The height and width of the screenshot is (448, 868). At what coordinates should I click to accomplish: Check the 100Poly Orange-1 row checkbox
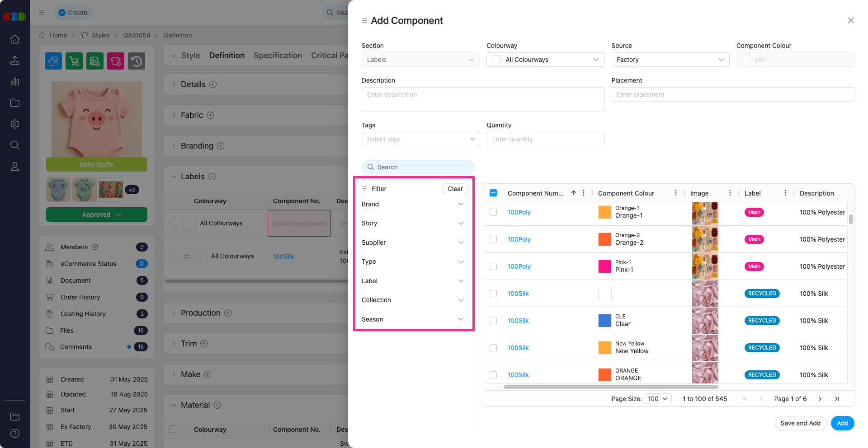493,212
